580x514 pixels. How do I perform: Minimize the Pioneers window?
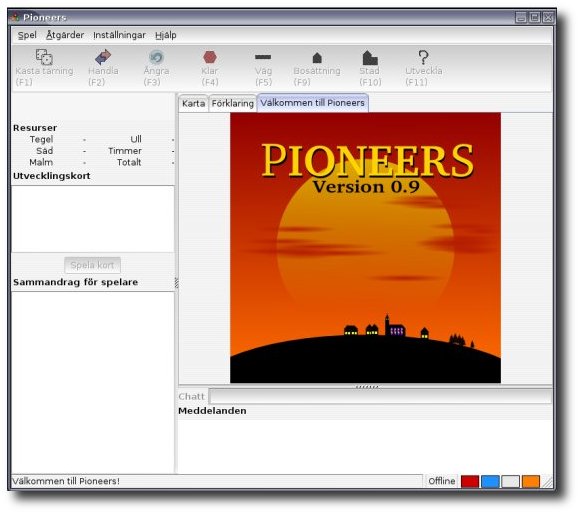pyautogui.click(x=521, y=17)
